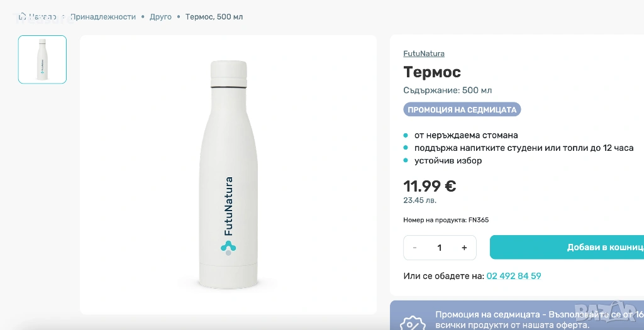Select the Термос, 500 мл breadcrumb item

coord(214,17)
